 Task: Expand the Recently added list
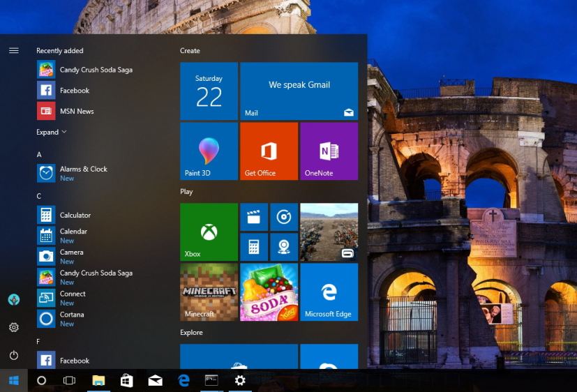pyautogui.click(x=51, y=132)
